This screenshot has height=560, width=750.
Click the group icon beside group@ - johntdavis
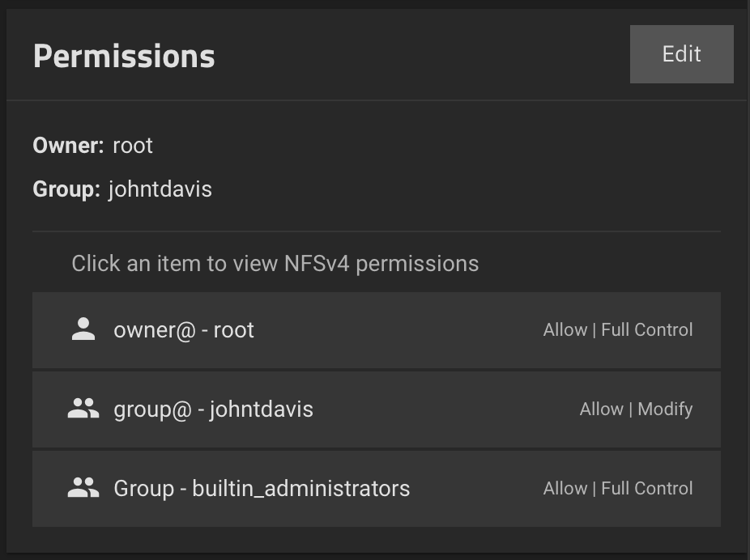(x=83, y=409)
